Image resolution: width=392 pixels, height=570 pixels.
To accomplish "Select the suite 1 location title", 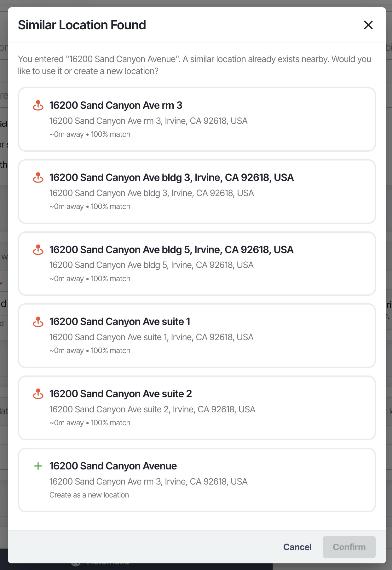I will 120,322.
